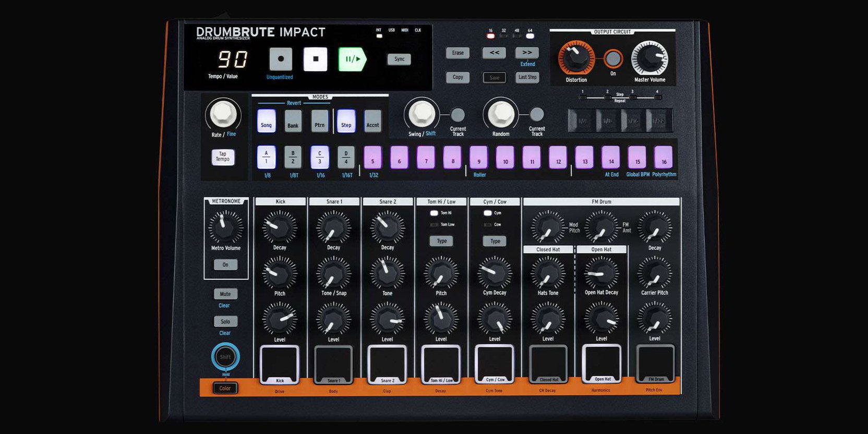Tap the Kick drum pad
The width and height of the screenshot is (868, 434).
(x=280, y=364)
